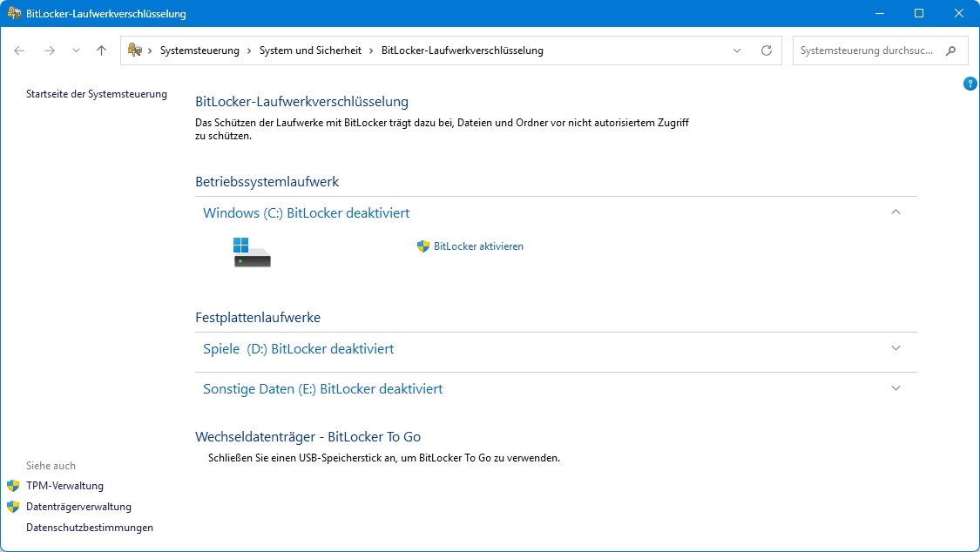Viewport: 980px width, 552px height.
Task: Click breadcrumb arrow after Systemsteuerung
Action: pyautogui.click(x=249, y=50)
